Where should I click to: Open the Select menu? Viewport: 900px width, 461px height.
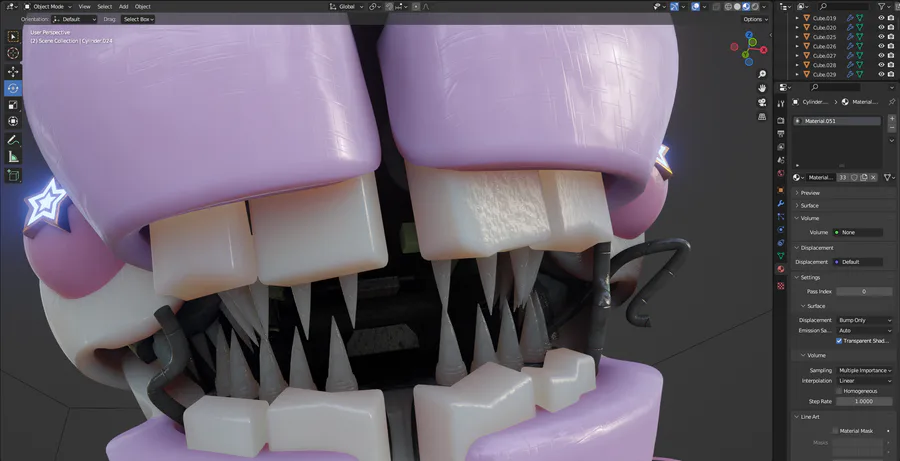(x=104, y=6)
